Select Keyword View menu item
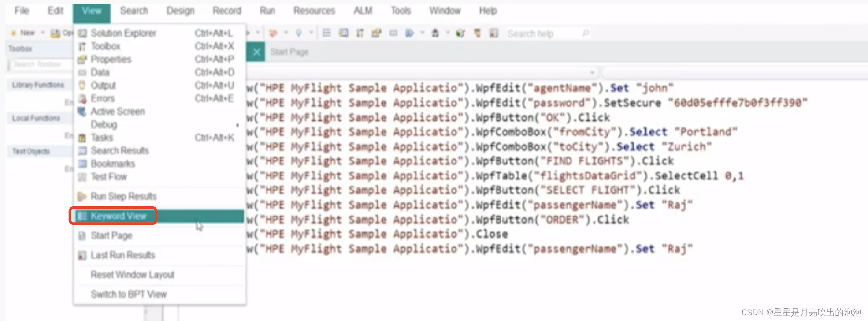 (x=159, y=216)
